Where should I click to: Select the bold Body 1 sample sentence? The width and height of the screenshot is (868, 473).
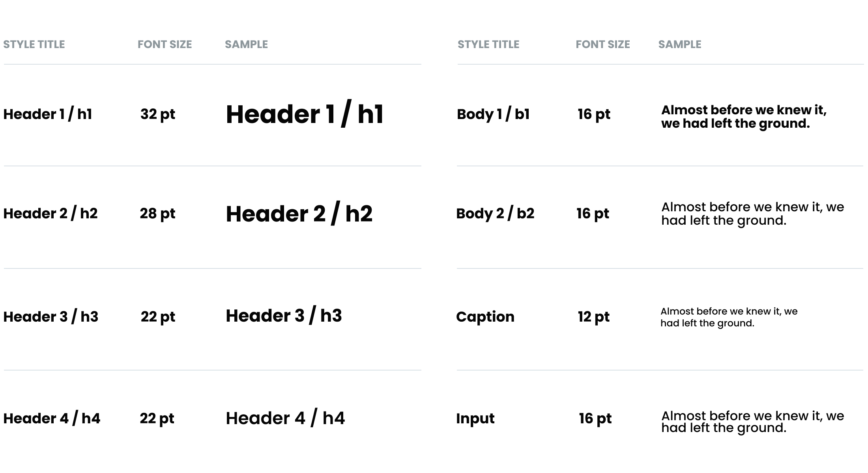(743, 117)
